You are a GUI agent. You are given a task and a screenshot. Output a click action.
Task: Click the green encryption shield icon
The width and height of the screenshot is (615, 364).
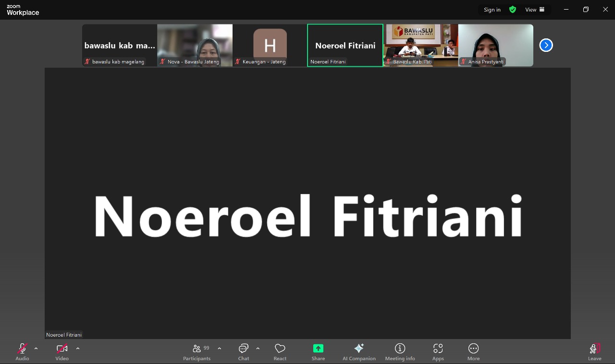tap(513, 10)
